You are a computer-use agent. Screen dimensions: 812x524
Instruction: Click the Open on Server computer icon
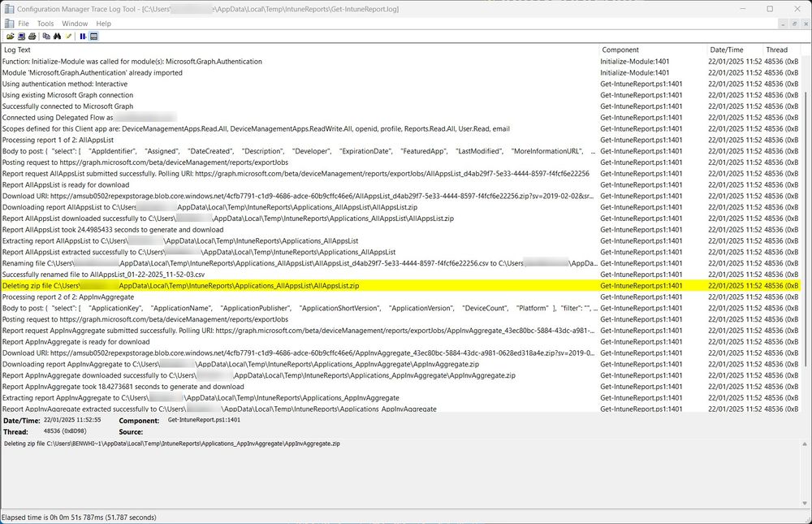(x=21, y=37)
